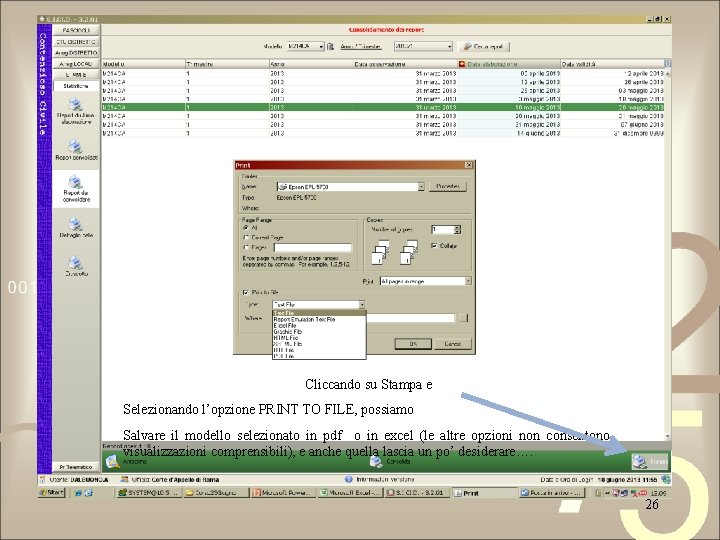Choose HTML File in the type list
Image resolution: width=720 pixels, height=540 pixels.
point(319,338)
